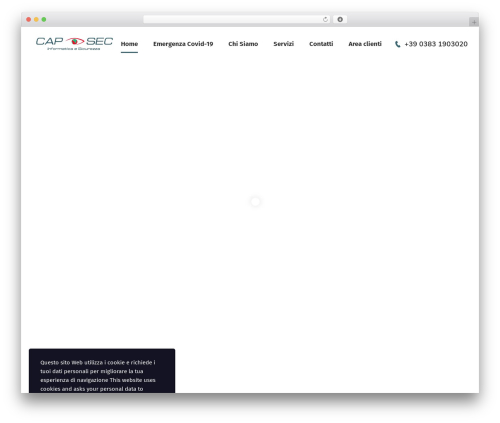Click the loading spinner in page center
500x423 pixels.
(x=255, y=202)
